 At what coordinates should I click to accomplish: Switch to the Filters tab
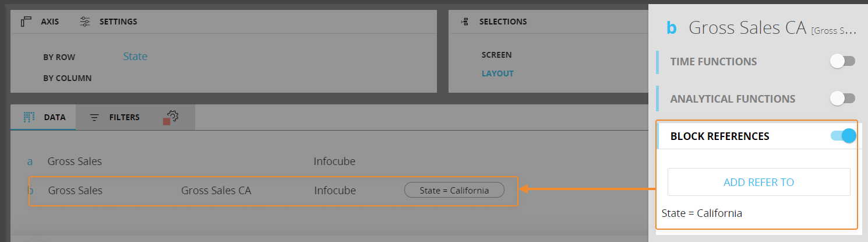click(124, 117)
